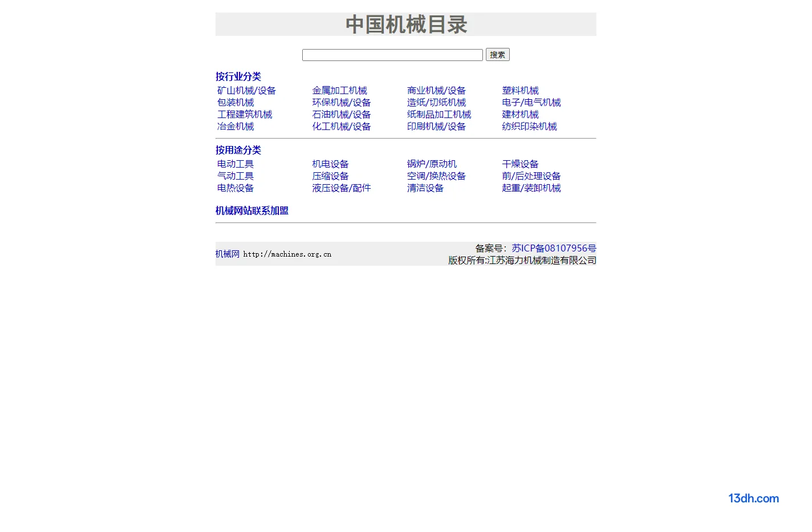Screen dimensions: 812x532
Task: Click the 机械网 footer link
Action: [x=228, y=254]
